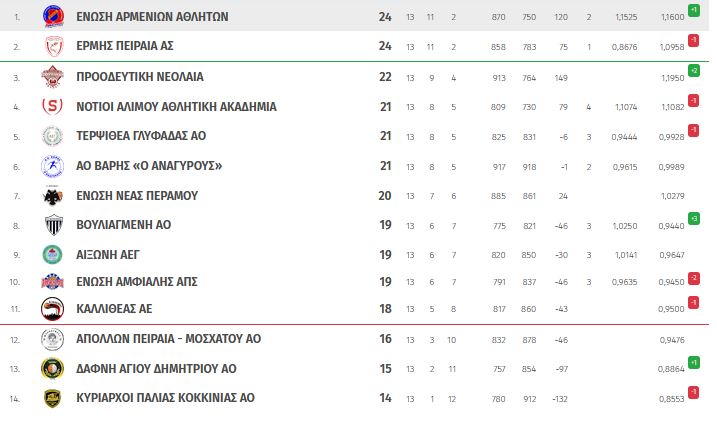
Task: Click the ΕΝΩΣΗ ΝΕΑΣ ΠΕΡΑΜΟΥ eagle logo
Action: click(x=53, y=196)
